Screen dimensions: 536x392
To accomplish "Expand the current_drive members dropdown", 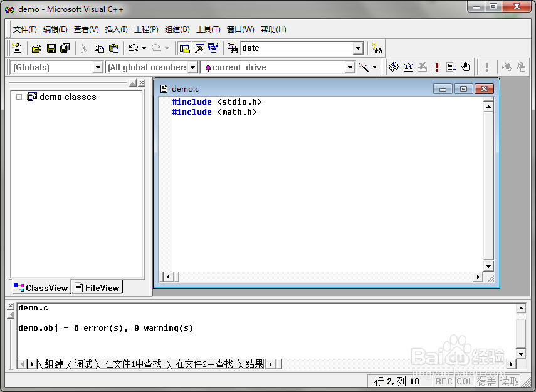I will point(349,67).
